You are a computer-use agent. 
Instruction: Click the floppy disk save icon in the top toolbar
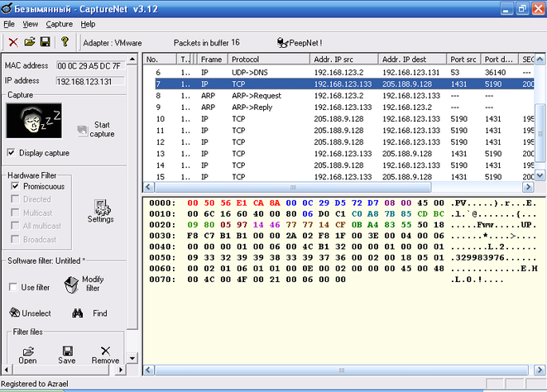pyautogui.click(x=45, y=42)
